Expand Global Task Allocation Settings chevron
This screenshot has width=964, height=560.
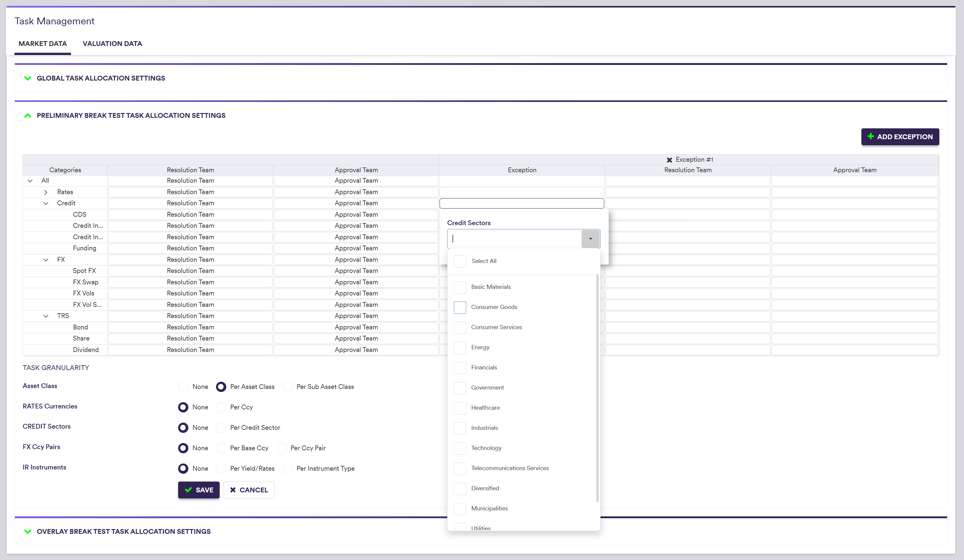click(28, 78)
